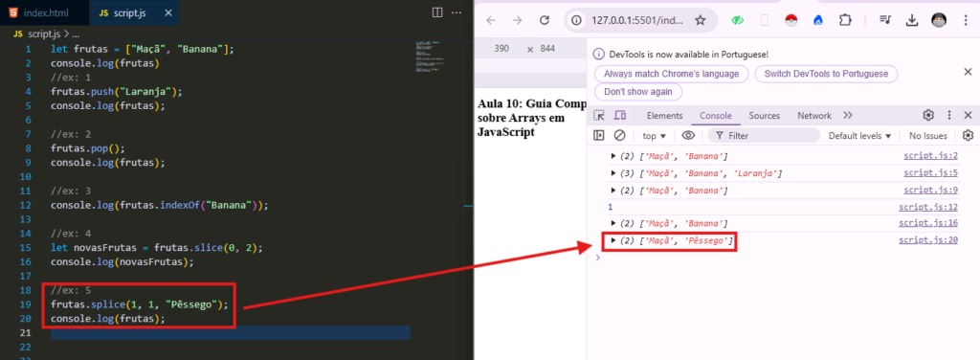The width and height of the screenshot is (980, 360).
Task: Expand the ['Maçã', 'Pêssego'] array entry
Action: pos(613,240)
